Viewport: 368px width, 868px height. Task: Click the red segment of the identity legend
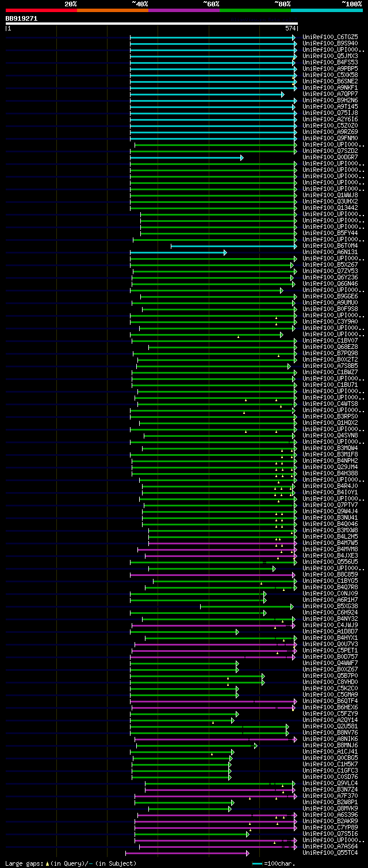point(41,10)
